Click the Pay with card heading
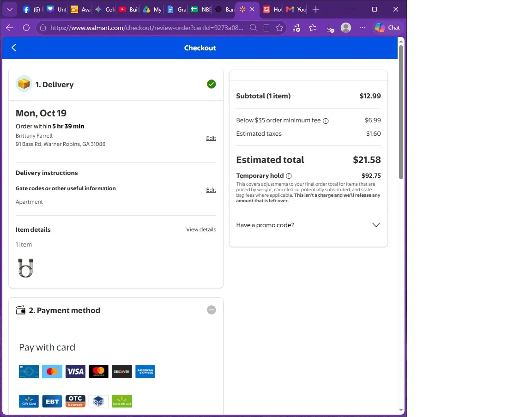Viewport: 532px width, 417px height. [47, 347]
